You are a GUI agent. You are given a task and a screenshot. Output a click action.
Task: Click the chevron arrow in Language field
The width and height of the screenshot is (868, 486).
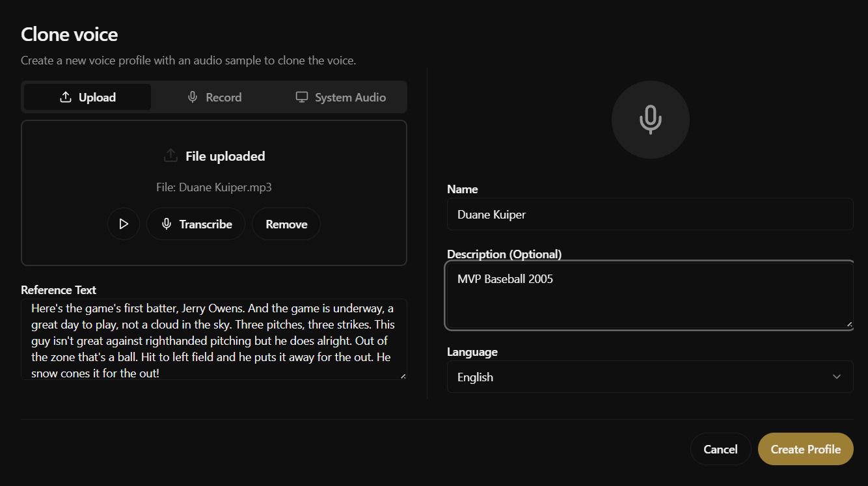pyautogui.click(x=837, y=377)
